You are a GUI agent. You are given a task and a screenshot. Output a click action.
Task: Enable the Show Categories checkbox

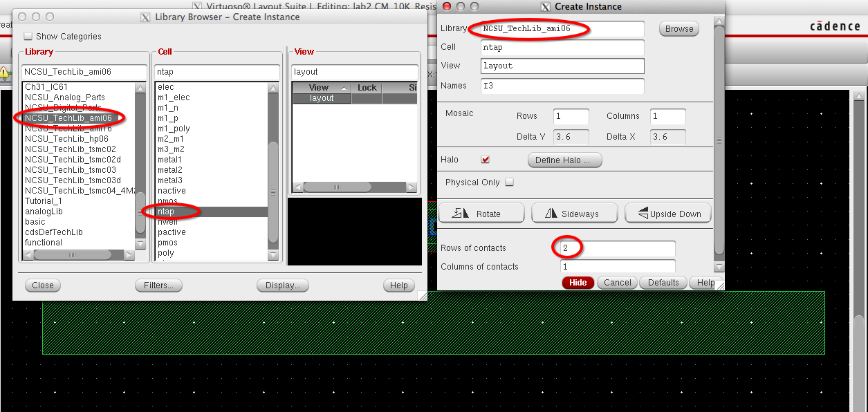point(28,37)
